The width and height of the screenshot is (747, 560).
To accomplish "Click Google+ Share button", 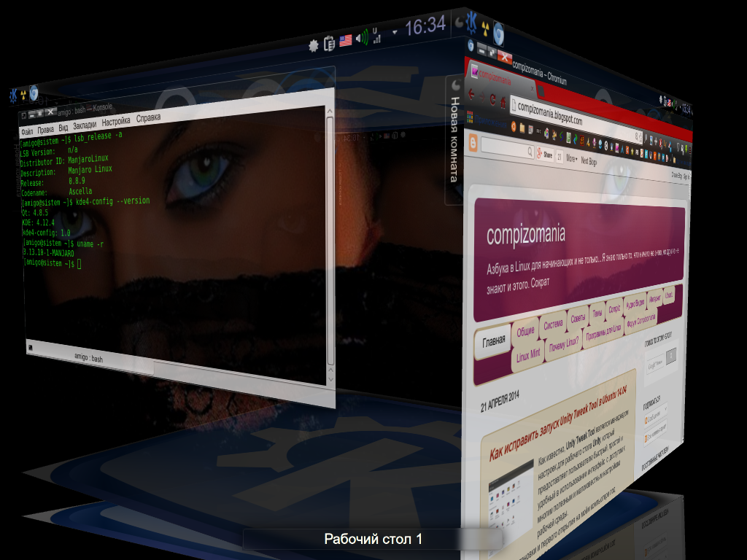I will [x=544, y=155].
